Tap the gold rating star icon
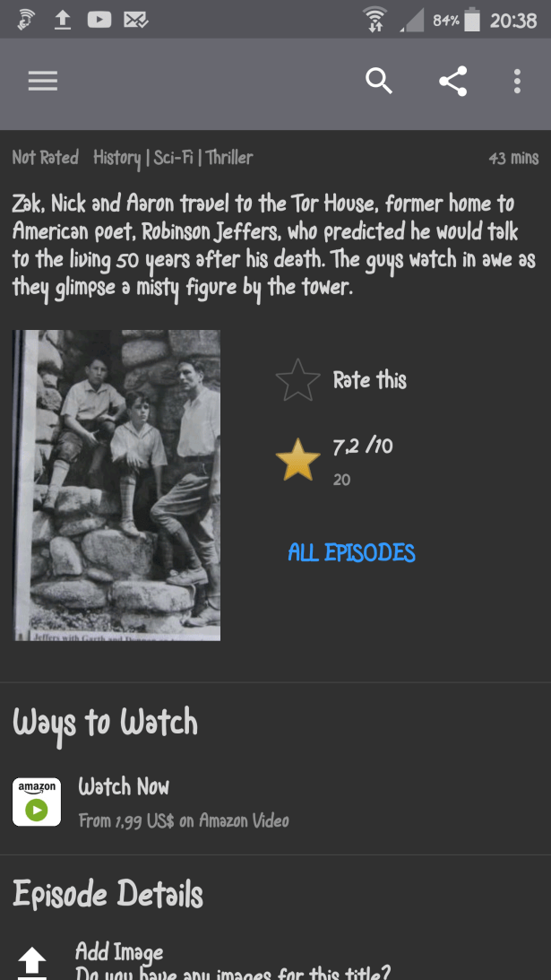The height and width of the screenshot is (980, 551). [298, 460]
